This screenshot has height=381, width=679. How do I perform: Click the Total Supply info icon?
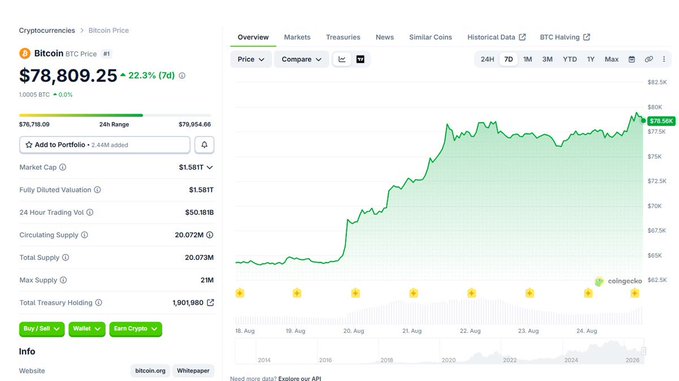click(x=65, y=257)
